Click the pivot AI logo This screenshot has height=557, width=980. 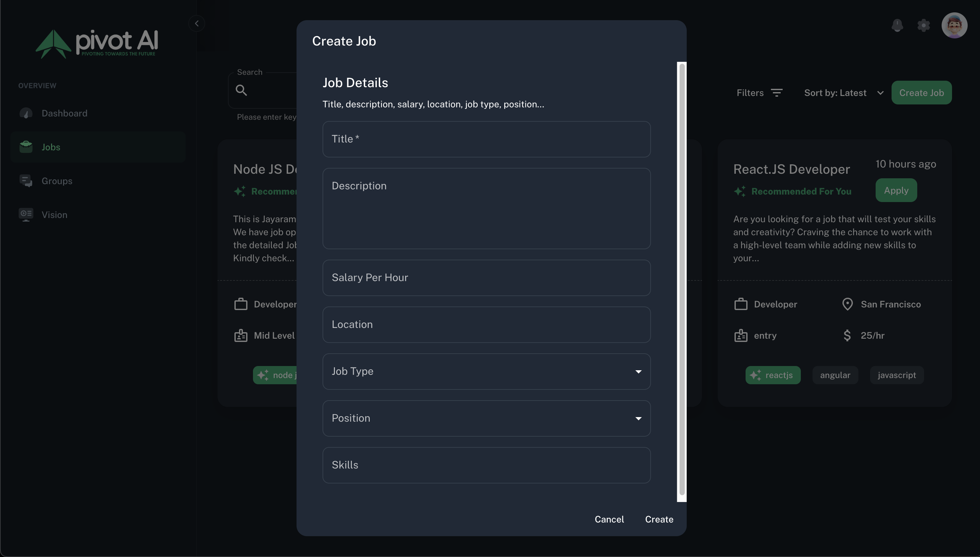(97, 43)
